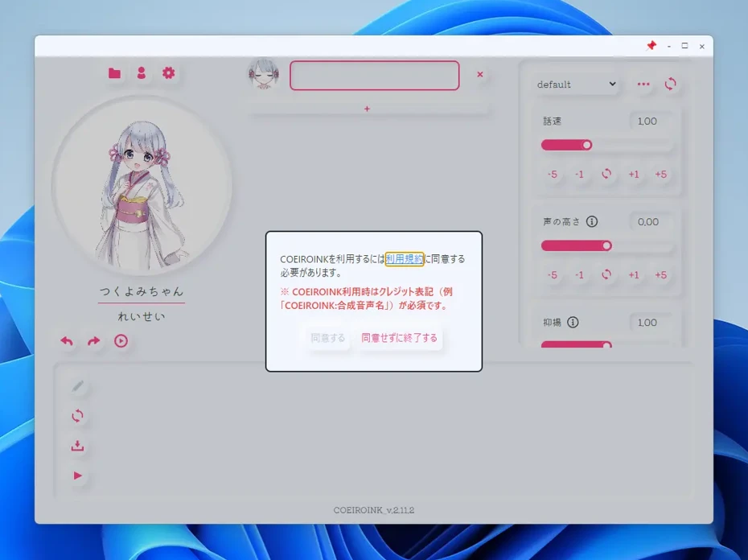Image resolution: width=748 pixels, height=560 pixels.
Task: Click the re-synthesize refresh icon in bottom panel
Action: point(77,416)
